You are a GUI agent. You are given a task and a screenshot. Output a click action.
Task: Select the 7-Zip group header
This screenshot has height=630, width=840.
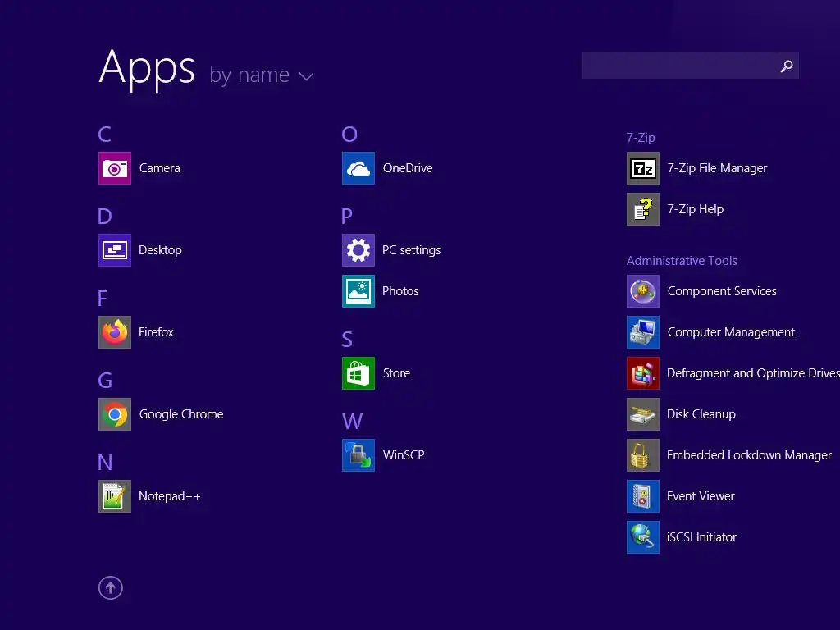(x=641, y=138)
